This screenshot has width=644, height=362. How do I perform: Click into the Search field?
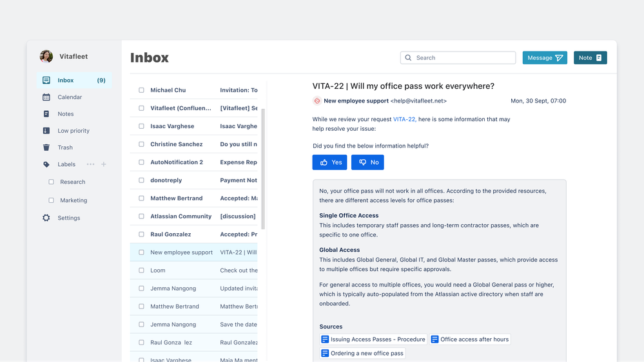[x=458, y=58]
